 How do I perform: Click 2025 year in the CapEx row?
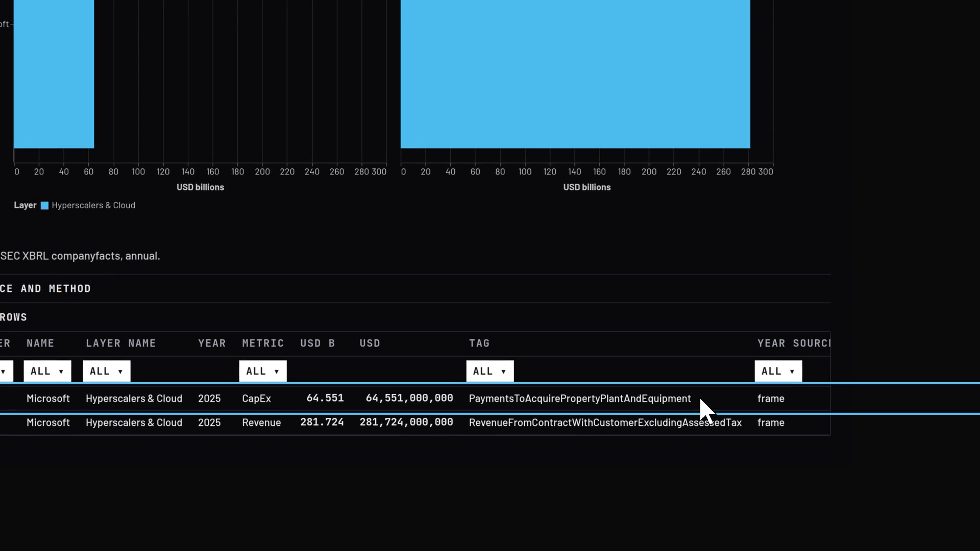pos(209,398)
